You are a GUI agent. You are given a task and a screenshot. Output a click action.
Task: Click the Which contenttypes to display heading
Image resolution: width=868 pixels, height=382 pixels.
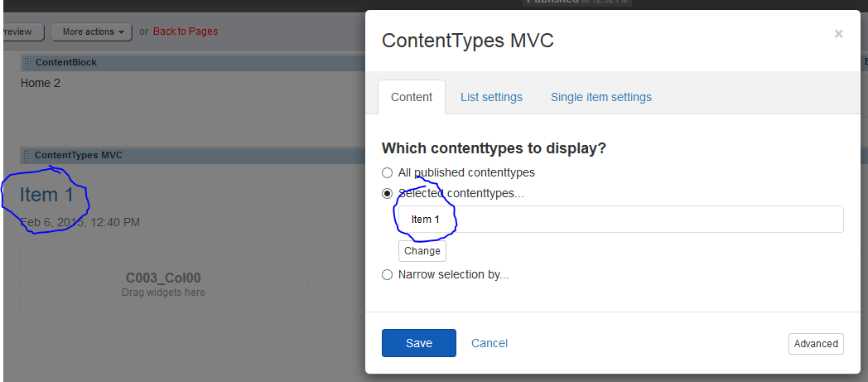tap(494, 148)
